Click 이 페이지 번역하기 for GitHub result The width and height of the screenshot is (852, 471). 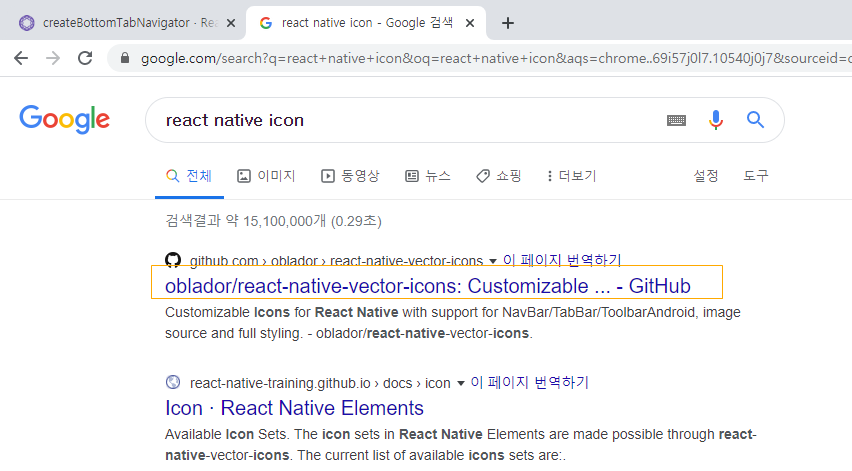tap(562, 260)
